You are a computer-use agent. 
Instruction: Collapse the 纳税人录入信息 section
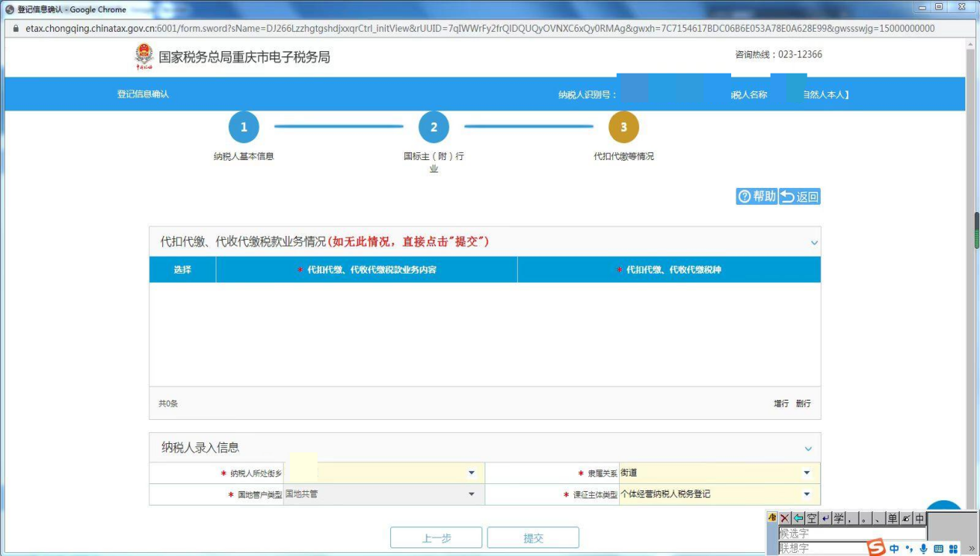tap(808, 449)
